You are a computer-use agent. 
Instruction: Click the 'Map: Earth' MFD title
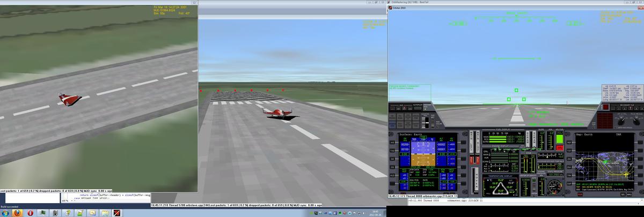(584, 134)
